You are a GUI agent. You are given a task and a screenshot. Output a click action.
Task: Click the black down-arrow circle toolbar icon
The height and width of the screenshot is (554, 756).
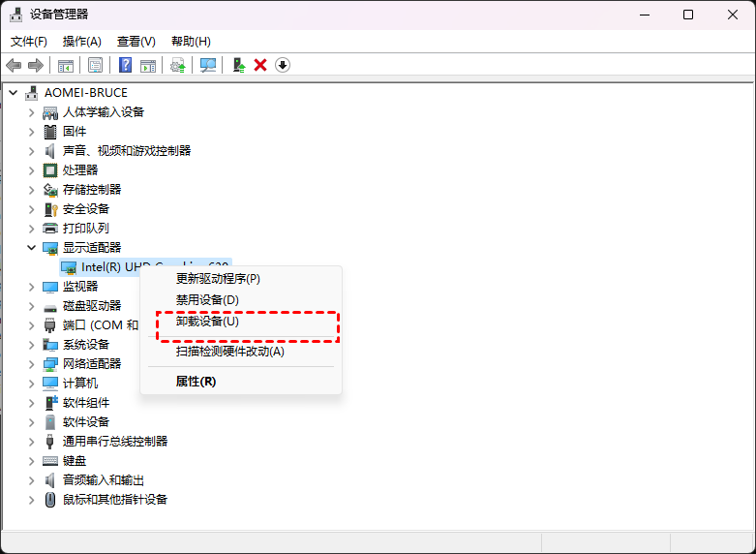coord(283,65)
